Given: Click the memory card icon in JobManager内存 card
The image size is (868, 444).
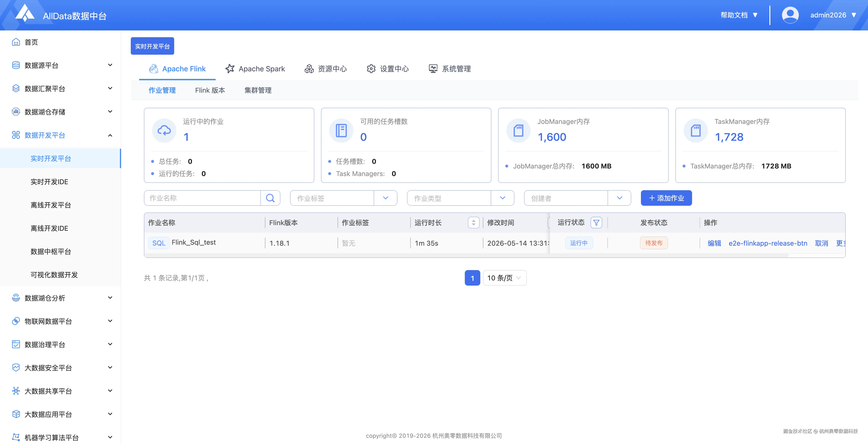Looking at the screenshot, I should pyautogui.click(x=519, y=130).
